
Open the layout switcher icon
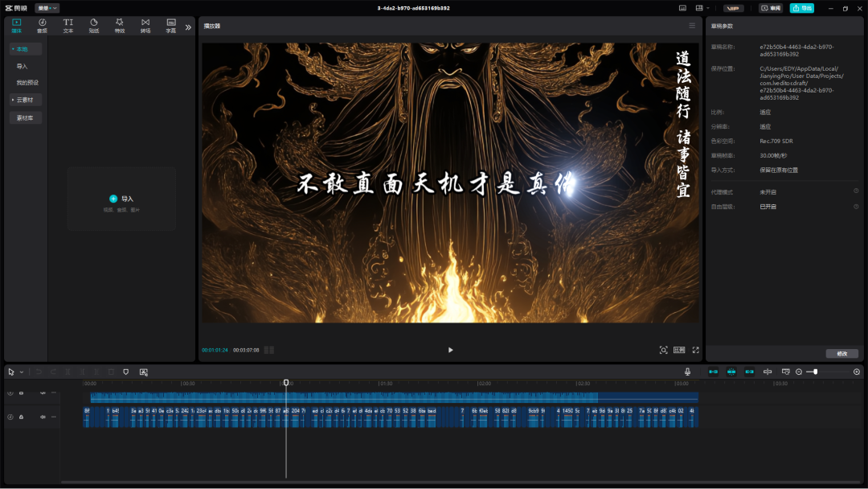699,8
